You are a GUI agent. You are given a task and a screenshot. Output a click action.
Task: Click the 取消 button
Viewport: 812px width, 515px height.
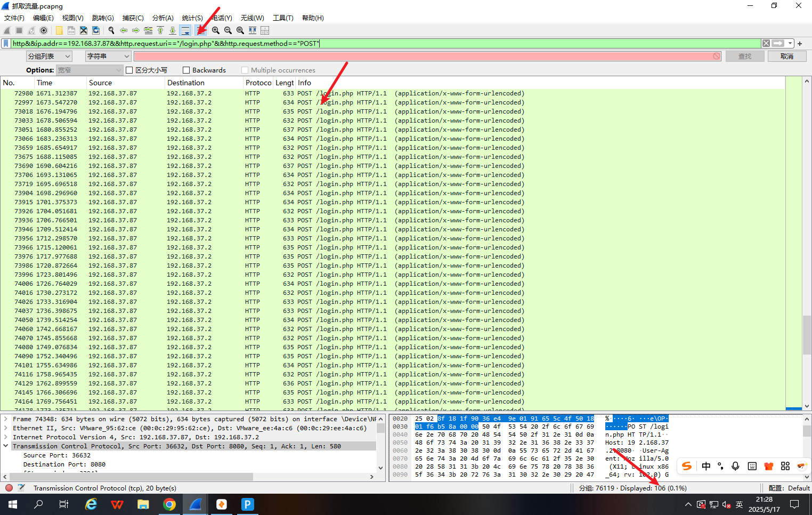click(x=786, y=56)
